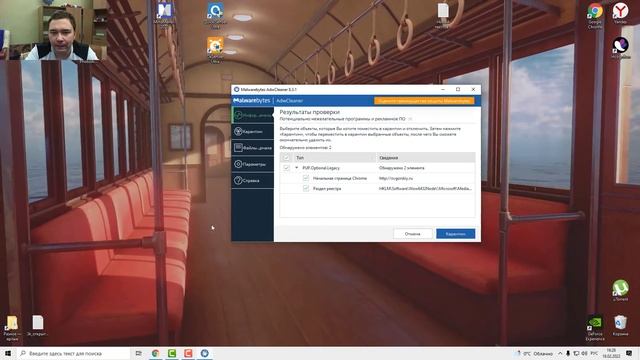The height and width of the screenshot is (360, 640).
Task: Click the Cancel button in results dialog
Action: 413,234
